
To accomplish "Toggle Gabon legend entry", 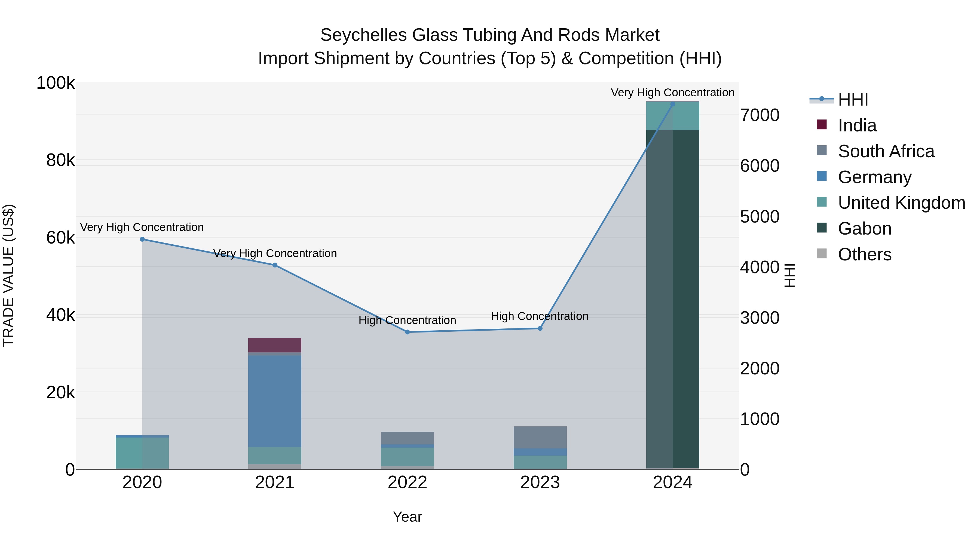I will coord(854,229).
